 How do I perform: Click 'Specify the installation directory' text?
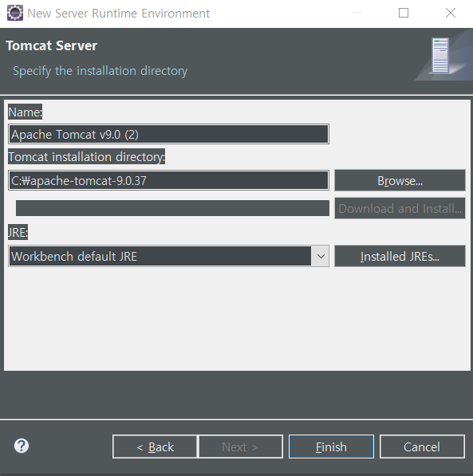tap(100, 71)
